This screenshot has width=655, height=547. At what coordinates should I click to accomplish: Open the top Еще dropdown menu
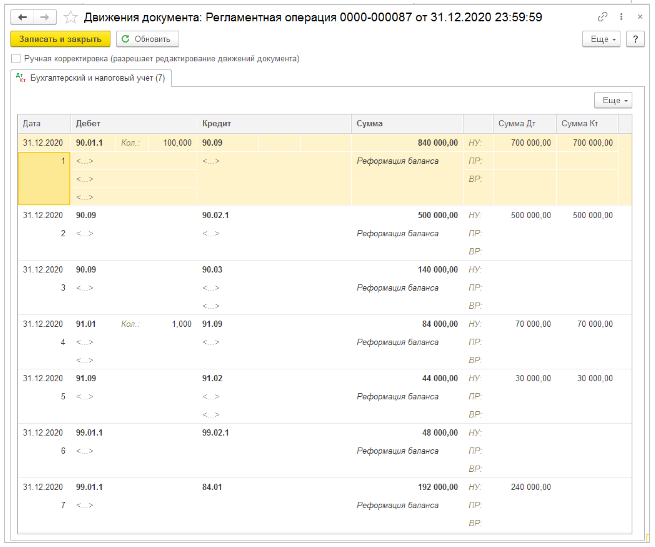coord(602,39)
